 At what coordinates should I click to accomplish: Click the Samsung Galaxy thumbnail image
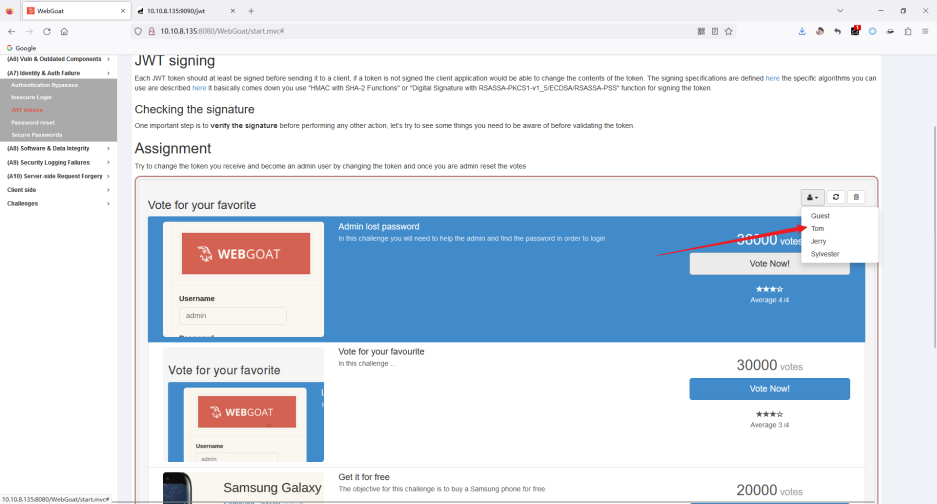[x=243, y=488]
